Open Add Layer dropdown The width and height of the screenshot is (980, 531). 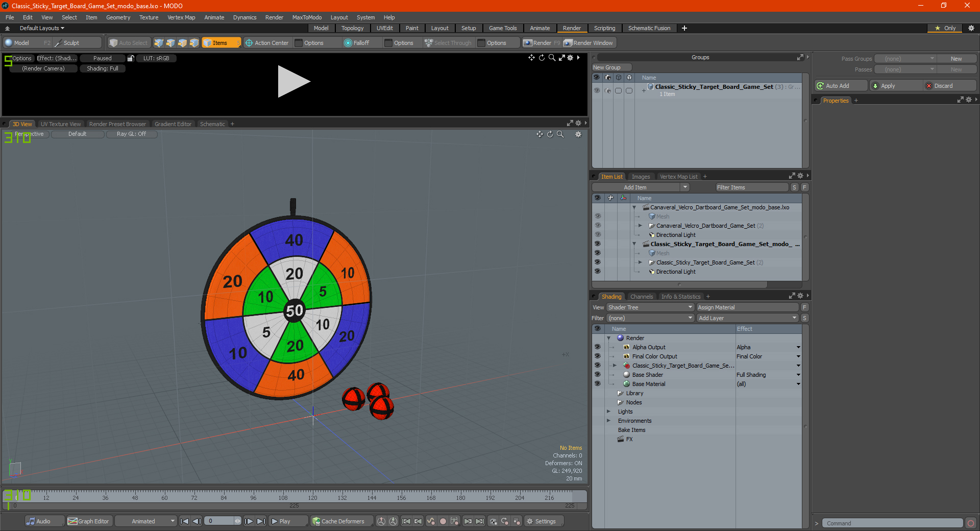point(747,318)
